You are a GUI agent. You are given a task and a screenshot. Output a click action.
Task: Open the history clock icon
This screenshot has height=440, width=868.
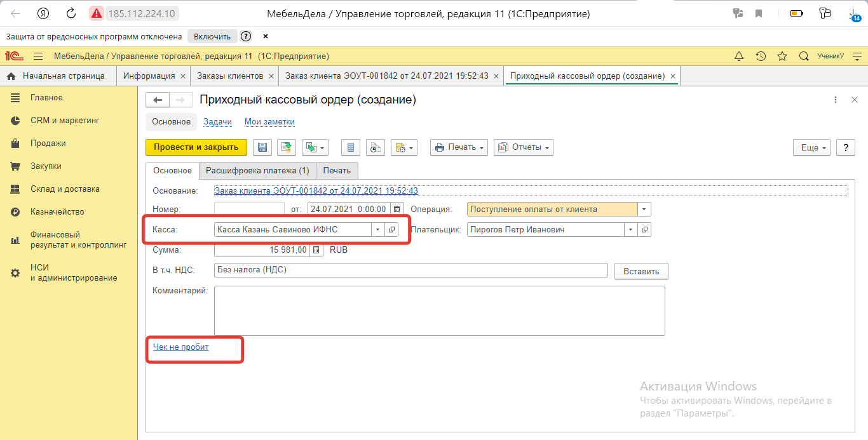point(761,56)
